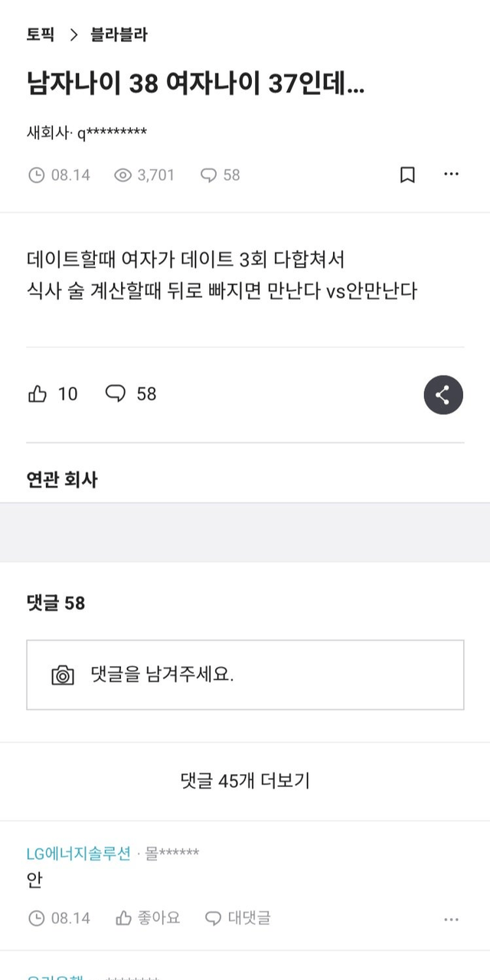Like the LG에너지솔루션 comment with 좋아요
Viewport: 490px width, 980px height.
148,917
